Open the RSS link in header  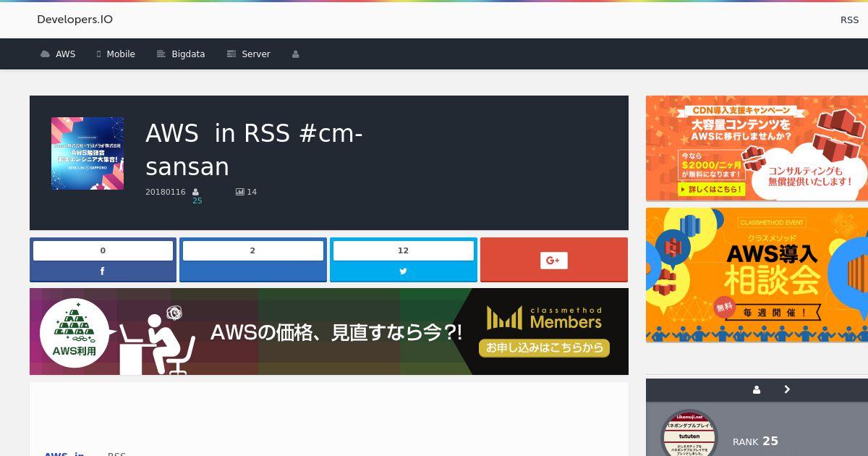849,20
